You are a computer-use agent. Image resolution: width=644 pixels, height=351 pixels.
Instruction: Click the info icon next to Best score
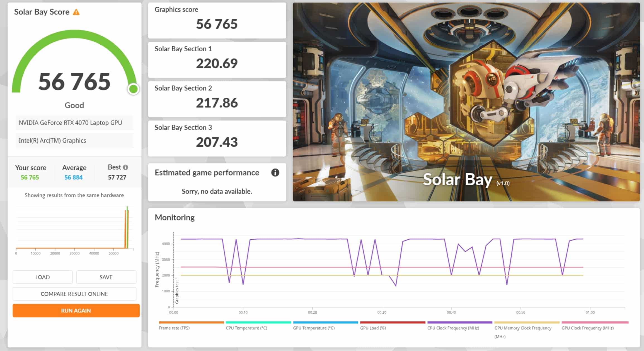[125, 167]
